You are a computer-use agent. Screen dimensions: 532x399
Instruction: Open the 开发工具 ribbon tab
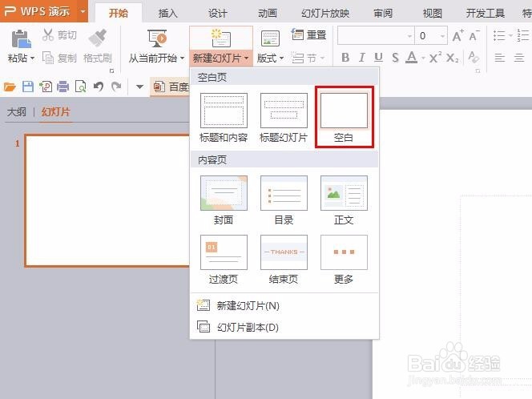(485, 14)
